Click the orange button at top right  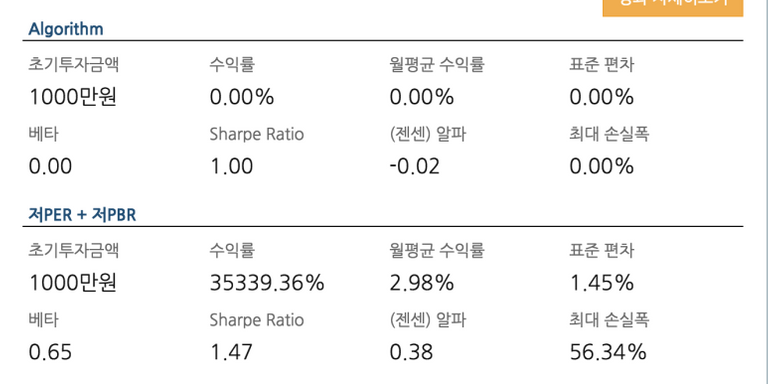click(x=672, y=8)
